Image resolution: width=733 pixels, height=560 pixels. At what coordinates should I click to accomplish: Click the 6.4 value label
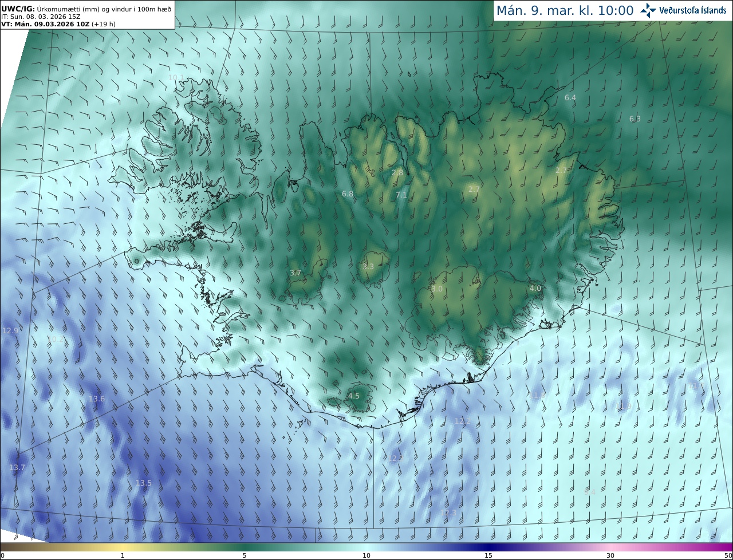pyautogui.click(x=570, y=98)
